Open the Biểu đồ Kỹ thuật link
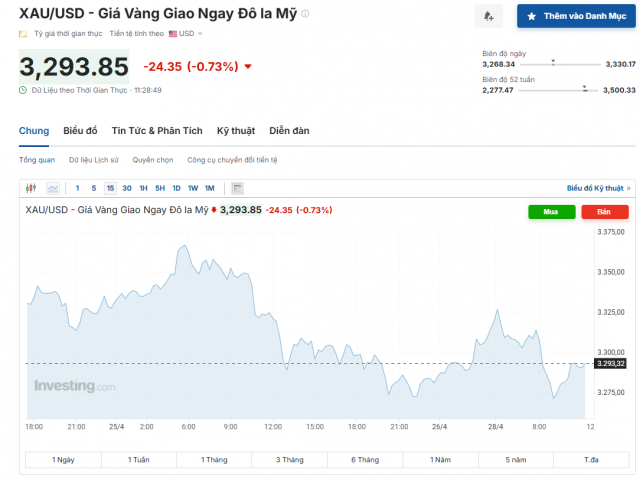640x480 pixels. [x=599, y=188]
